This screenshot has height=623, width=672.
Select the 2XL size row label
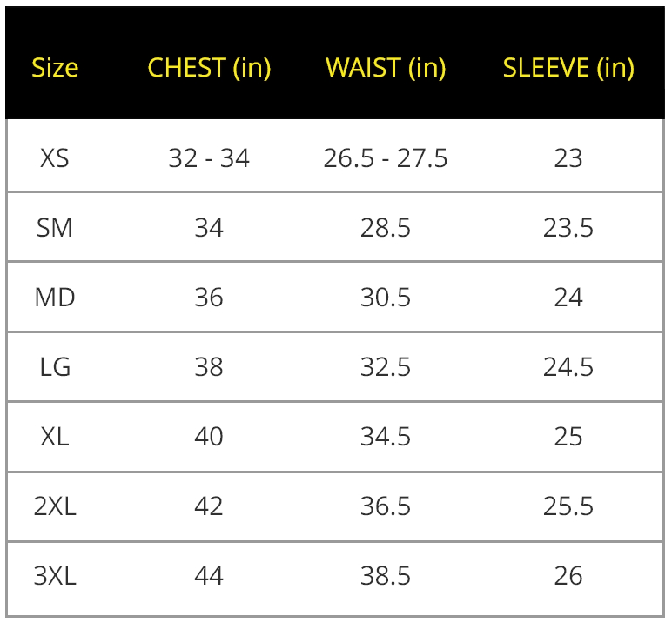(55, 506)
